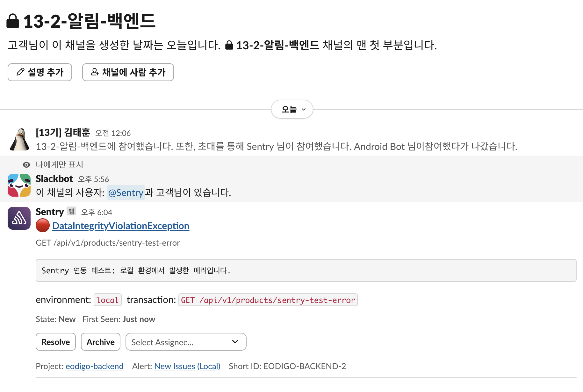
Task: Click the chevron arrow in Select Assignee
Action: pyautogui.click(x=235, y=342)
